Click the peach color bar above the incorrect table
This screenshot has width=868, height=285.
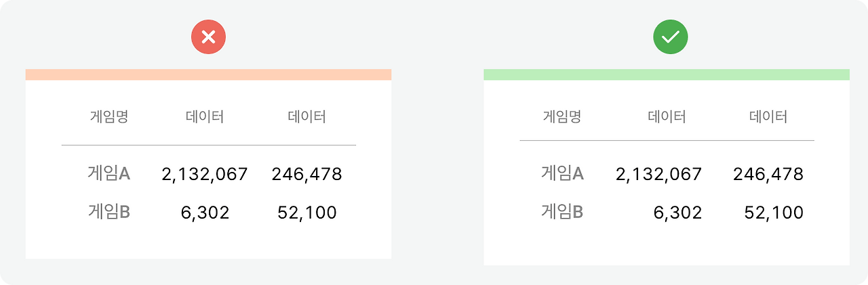208,74
